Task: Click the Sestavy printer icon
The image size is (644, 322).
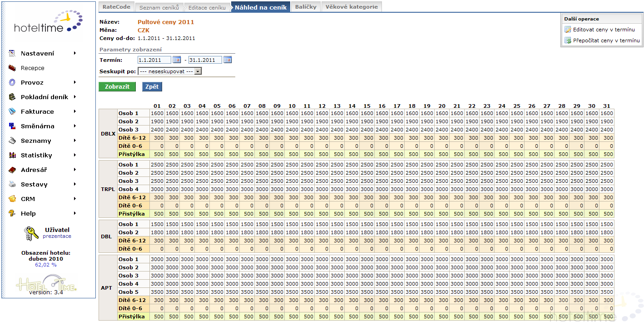Action: click(12, 184)
